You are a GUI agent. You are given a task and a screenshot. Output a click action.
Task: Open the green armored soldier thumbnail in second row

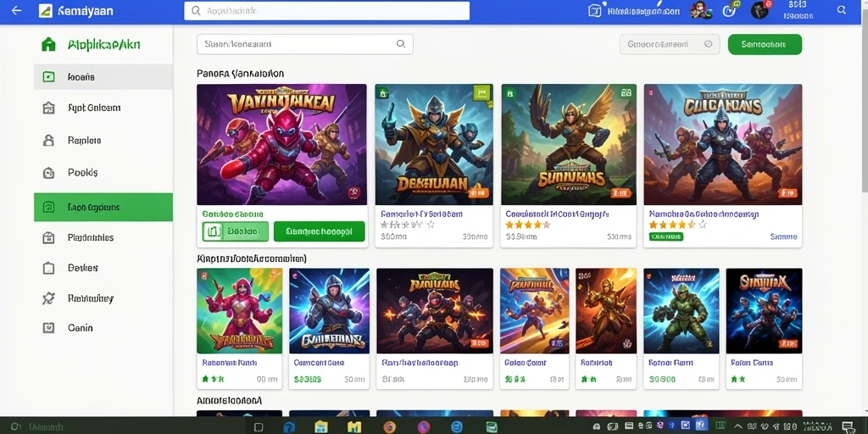point(682,311)
